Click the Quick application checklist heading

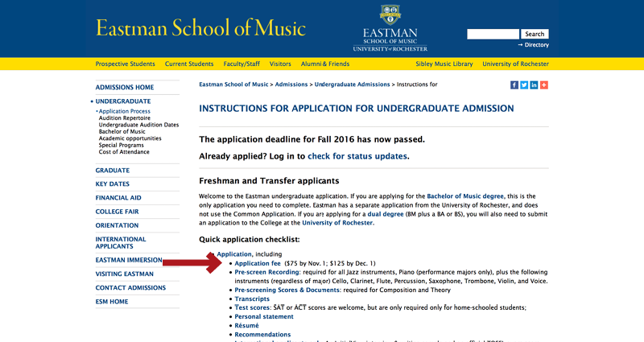tap(250, 240)
